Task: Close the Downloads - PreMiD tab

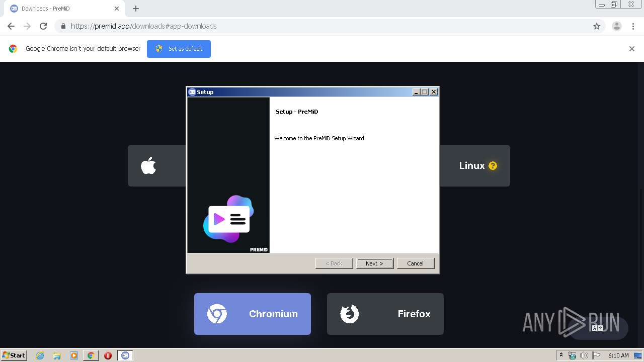Action: click(117, 9)
